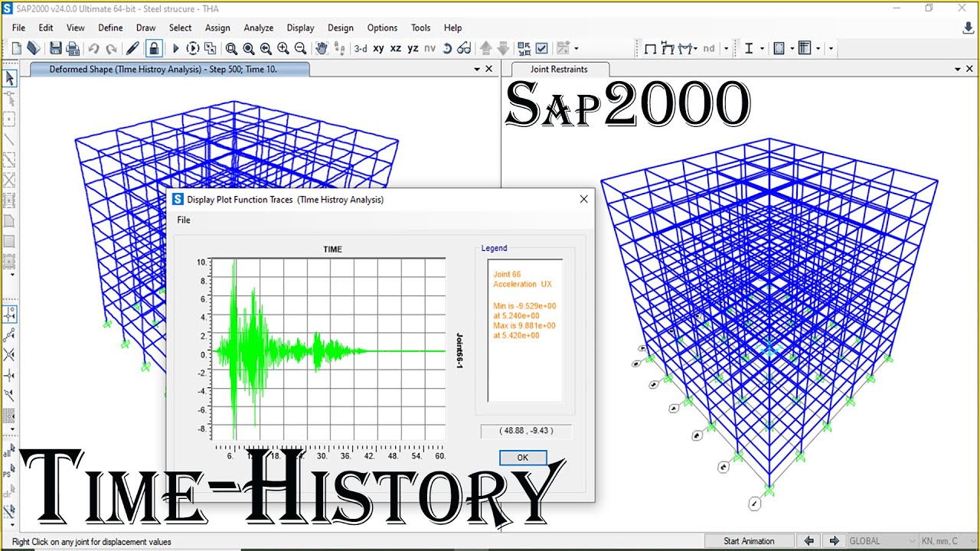This screenshot has height=551, width=980.
Task: Click the Redo arrow icon
Action: pos(111,48)
